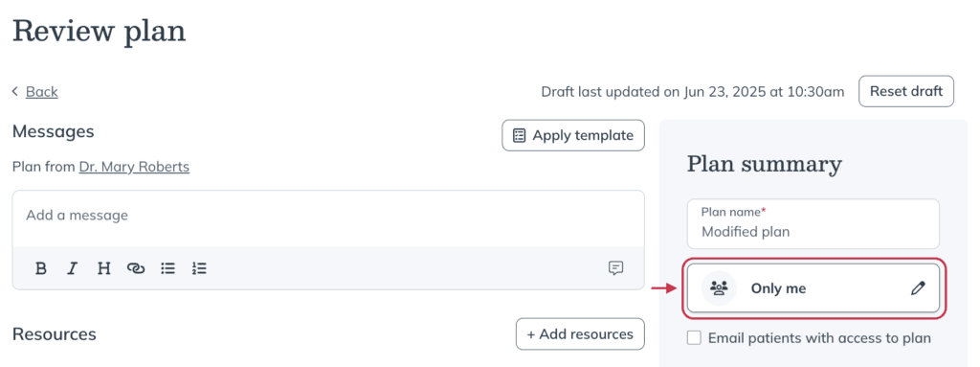
Task: Open the Apply template menu
Action: pos(573,135)
